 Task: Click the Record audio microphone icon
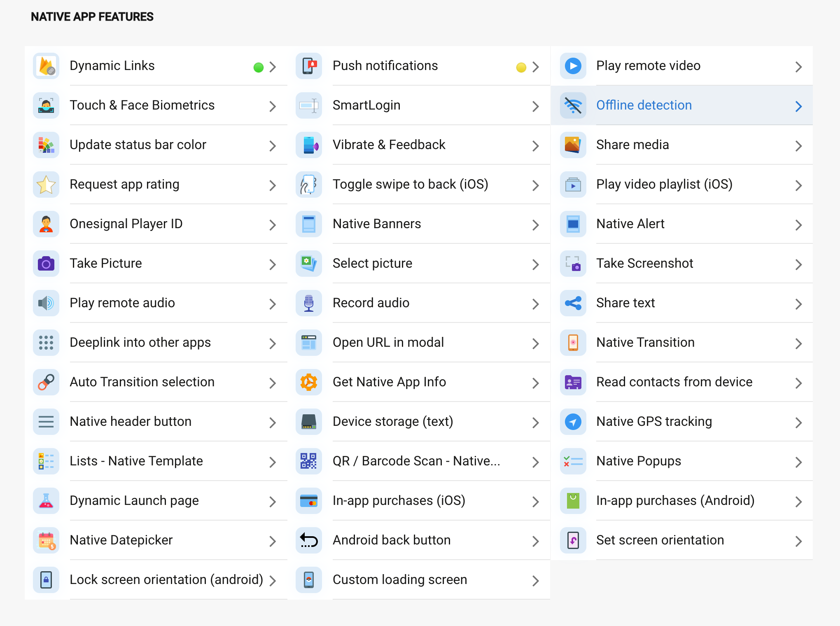[309, 303]
